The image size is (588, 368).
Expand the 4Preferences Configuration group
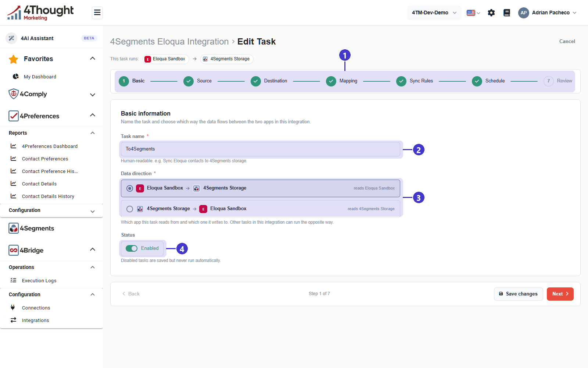[93, 211]
